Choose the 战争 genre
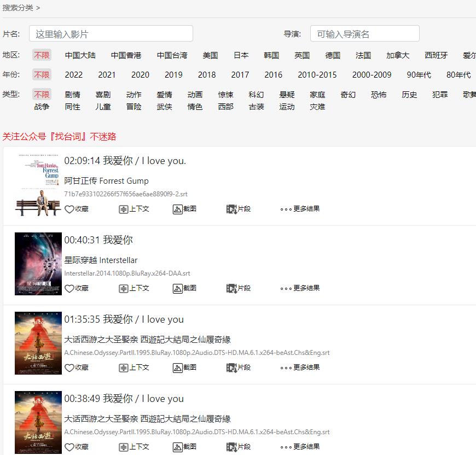 42,107
